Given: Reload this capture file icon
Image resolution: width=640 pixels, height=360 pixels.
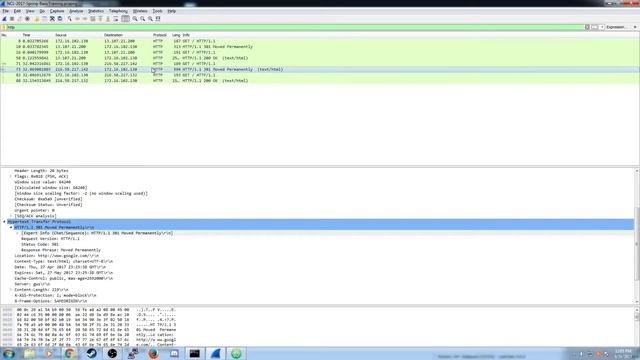Looking at the screenshot, I should [60, 19].
